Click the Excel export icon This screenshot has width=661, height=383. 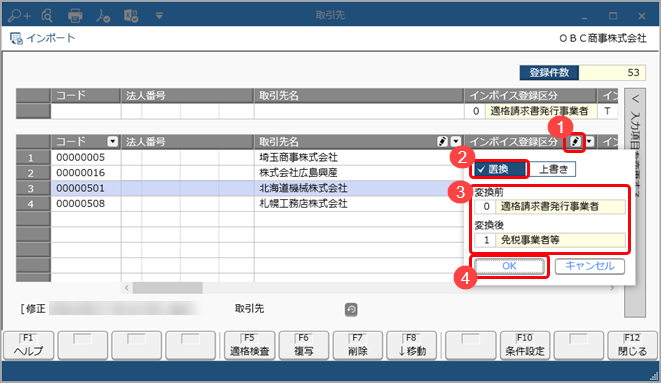[x=131, y=16]
